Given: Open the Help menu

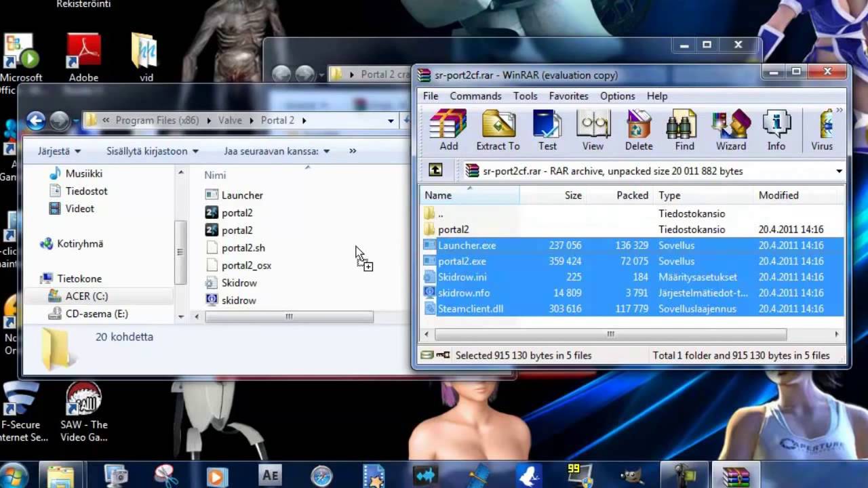Looking at the screenshot, I should tap(657, 96).
